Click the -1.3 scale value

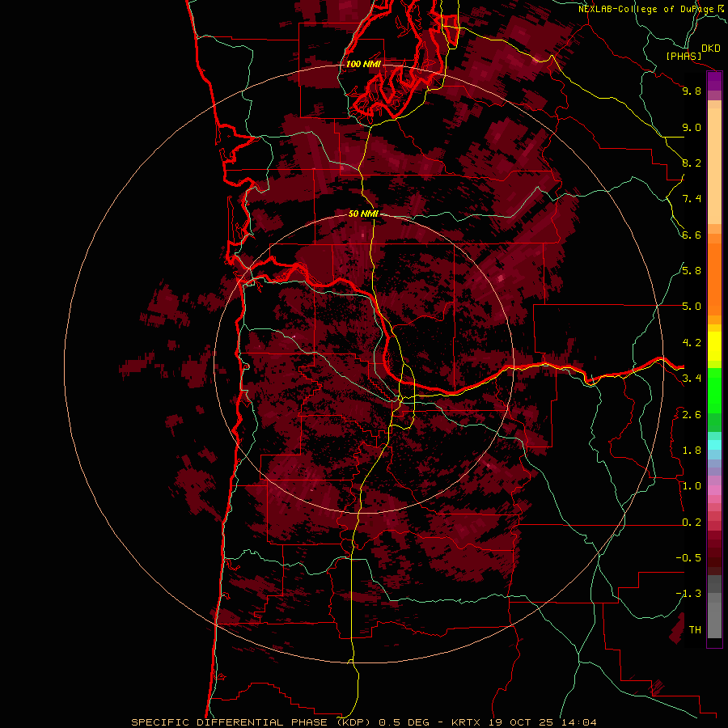point(688,594)
